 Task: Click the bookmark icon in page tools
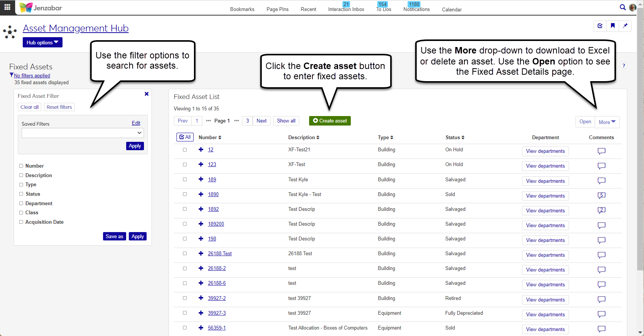613,26
